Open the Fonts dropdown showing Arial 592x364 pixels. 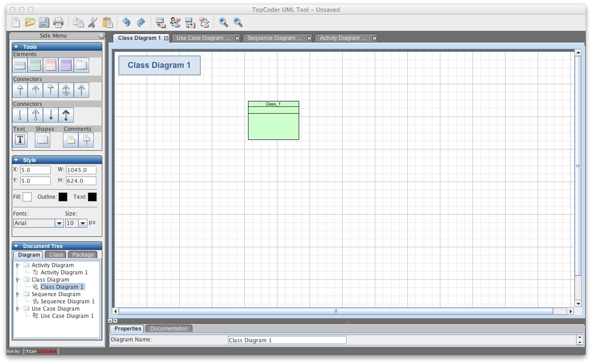(x=58, y=223)
